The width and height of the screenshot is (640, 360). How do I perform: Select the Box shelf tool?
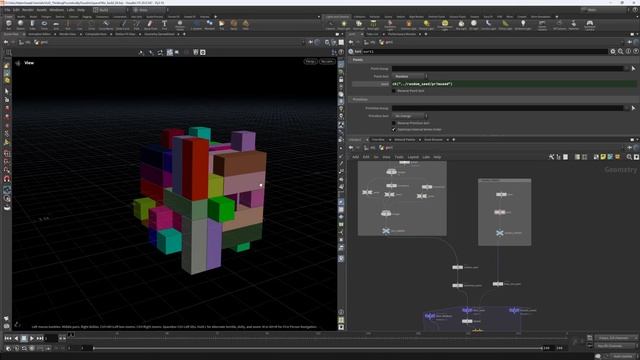(9, 25)
